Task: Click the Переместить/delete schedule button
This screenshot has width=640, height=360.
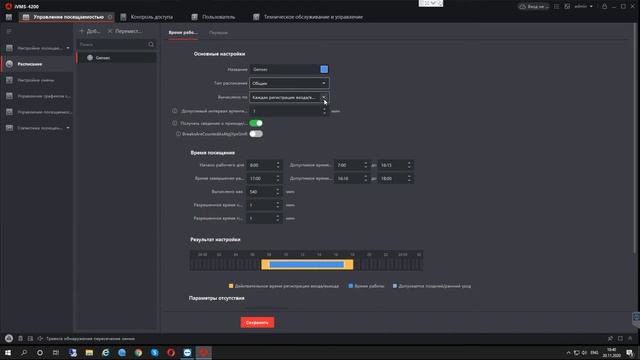Action: click(x=125, y=31)
